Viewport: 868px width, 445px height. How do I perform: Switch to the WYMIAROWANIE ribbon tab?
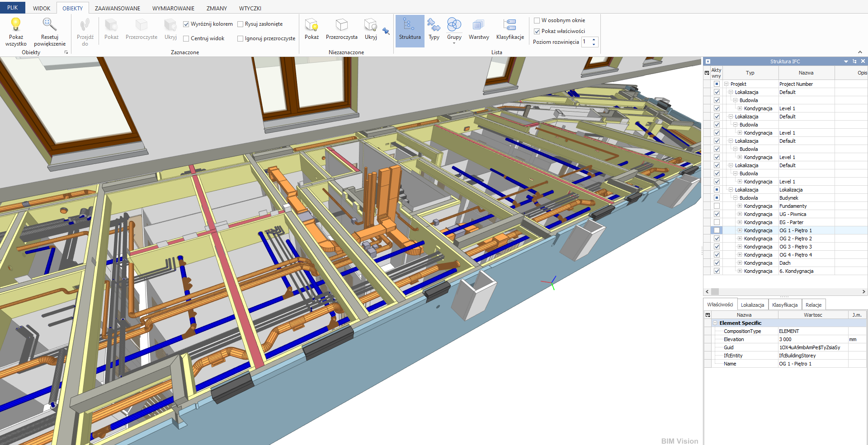coord(173,8)
